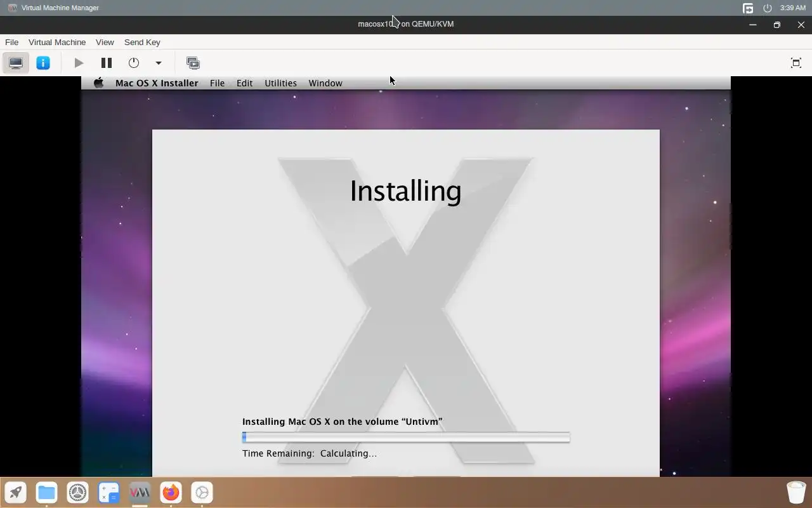Show the graphical console view
This screenshot has width=812, height=508.
point(16,63)
